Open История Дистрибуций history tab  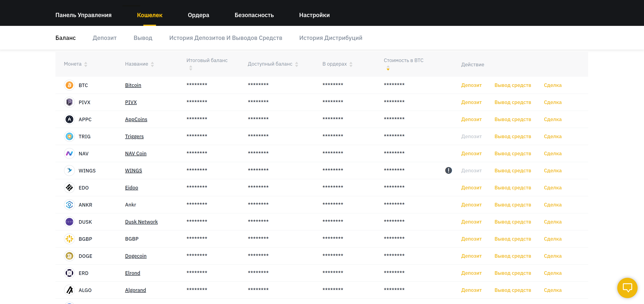point(331,38)
